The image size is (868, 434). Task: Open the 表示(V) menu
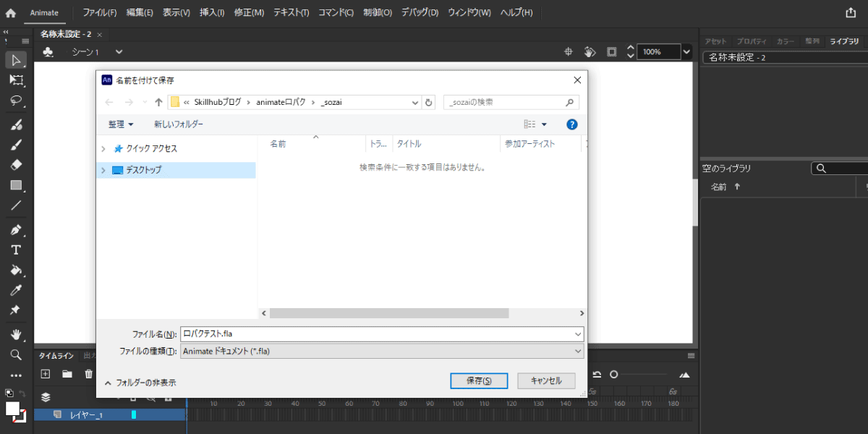[176, 12]
